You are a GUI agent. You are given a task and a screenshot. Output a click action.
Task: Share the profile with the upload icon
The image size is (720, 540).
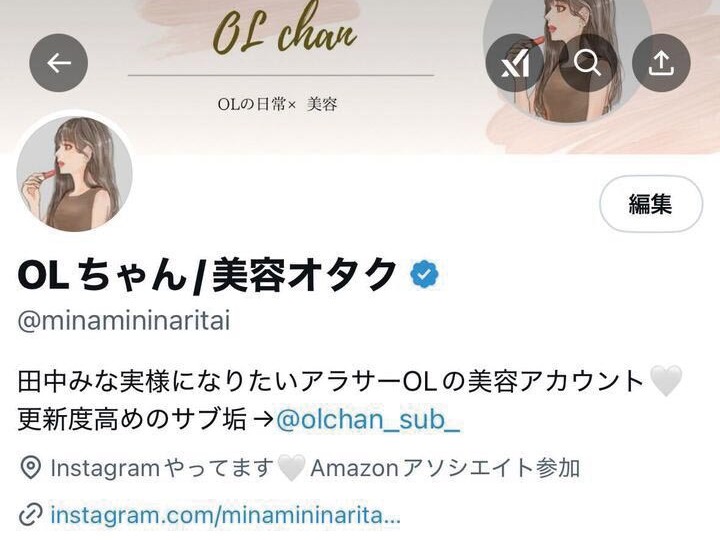click(661, 63)
